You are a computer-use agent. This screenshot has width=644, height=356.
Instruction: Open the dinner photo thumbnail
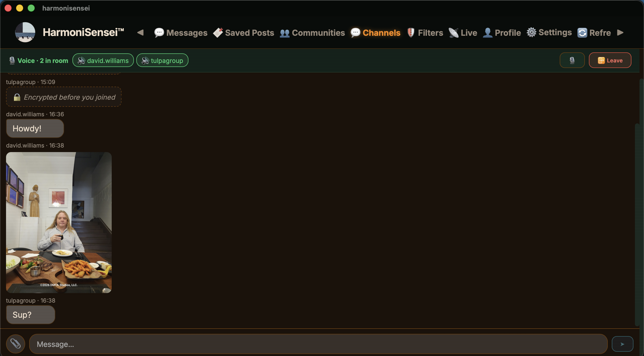pyautogui.click(x=59, y=222)
